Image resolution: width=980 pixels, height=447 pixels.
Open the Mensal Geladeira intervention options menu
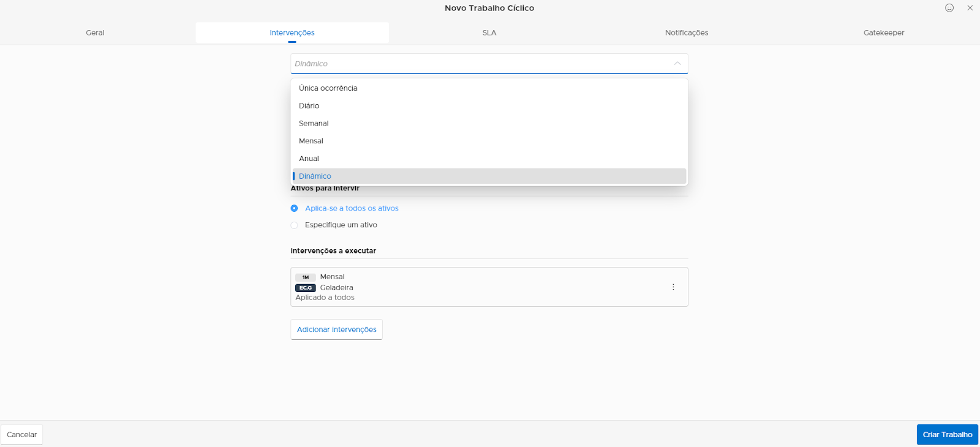(x=673, y=287)
